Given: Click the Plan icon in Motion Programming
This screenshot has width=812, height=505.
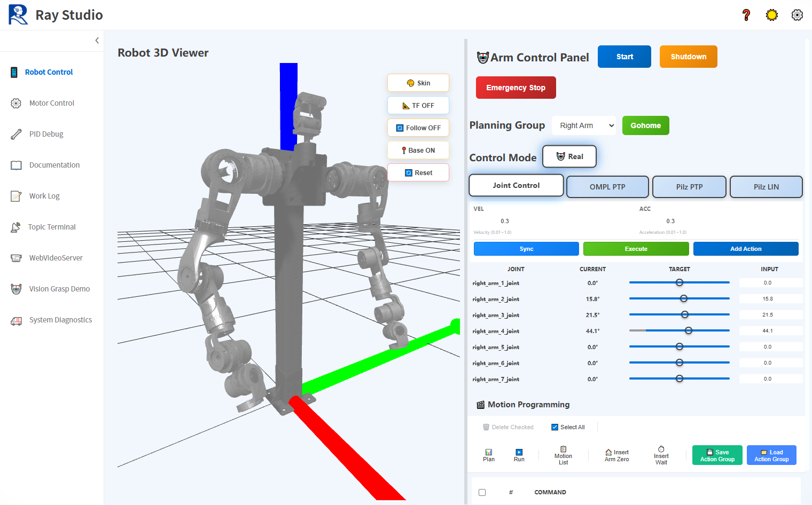Looking at the screenshot, I should click(488, 455).
